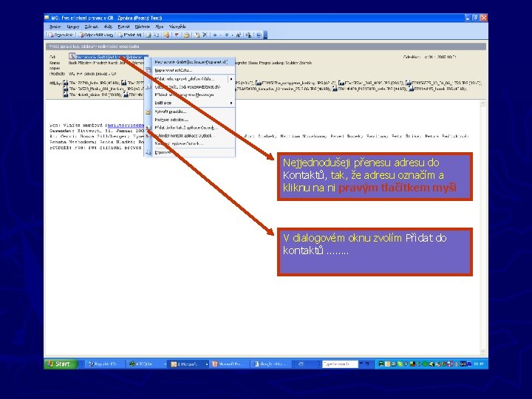532x399 pixels.
Task: Click the red follow-up flag icon
Action: [x=177, y=35]
